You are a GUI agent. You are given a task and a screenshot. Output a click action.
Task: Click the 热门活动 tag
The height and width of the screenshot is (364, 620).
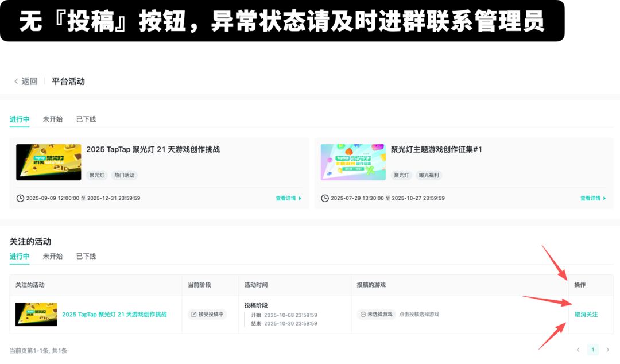(x=124, y=175)
